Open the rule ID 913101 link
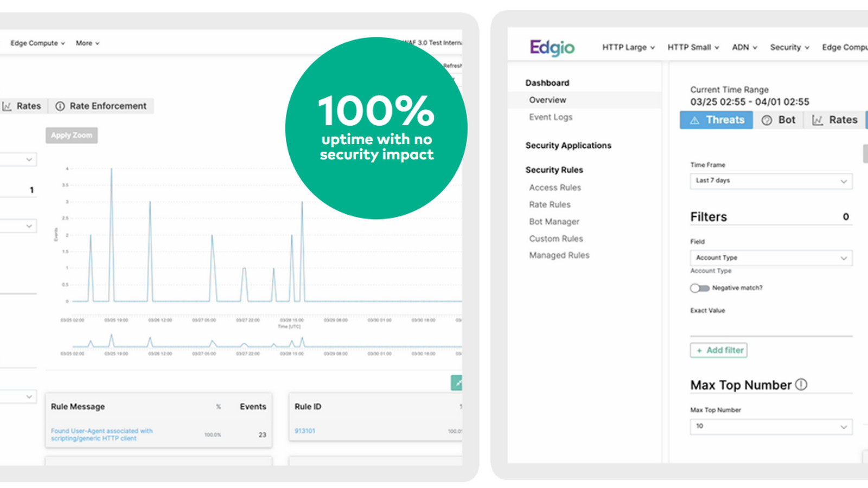The height and width of the screenshot is (488, 868). [x=305, y=431]
